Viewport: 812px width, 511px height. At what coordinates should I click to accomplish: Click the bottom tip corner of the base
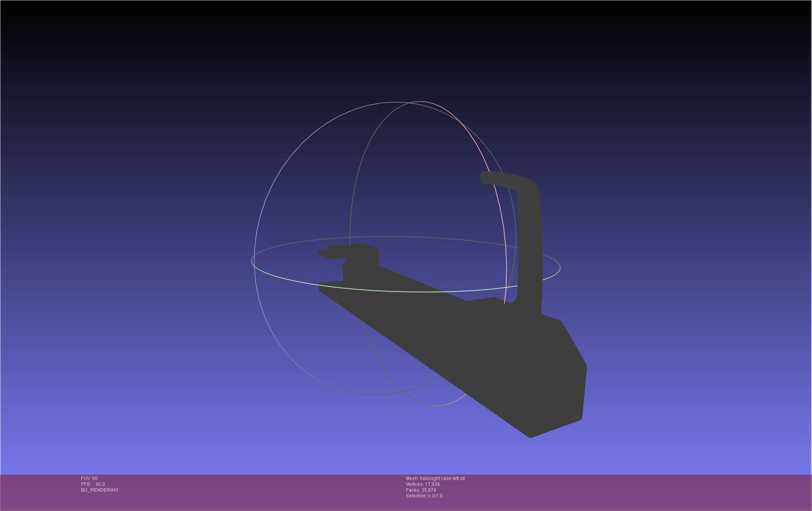pos(530,437)
